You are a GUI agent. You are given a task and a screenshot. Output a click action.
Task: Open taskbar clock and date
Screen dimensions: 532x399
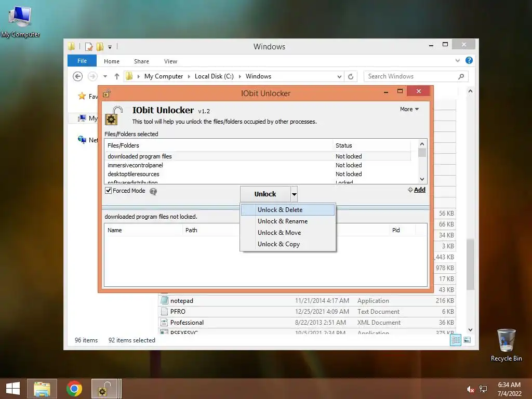click(x=509, y=389)
